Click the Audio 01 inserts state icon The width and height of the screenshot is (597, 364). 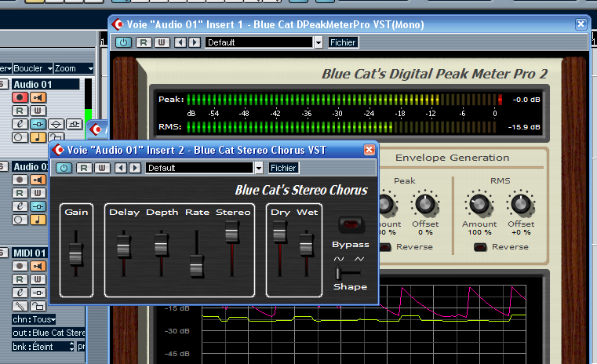(38, 124)
